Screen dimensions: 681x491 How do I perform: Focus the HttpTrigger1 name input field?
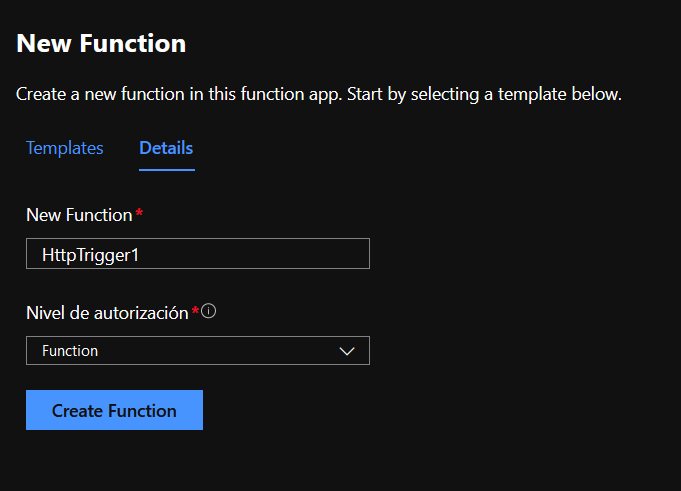(198, 254)
